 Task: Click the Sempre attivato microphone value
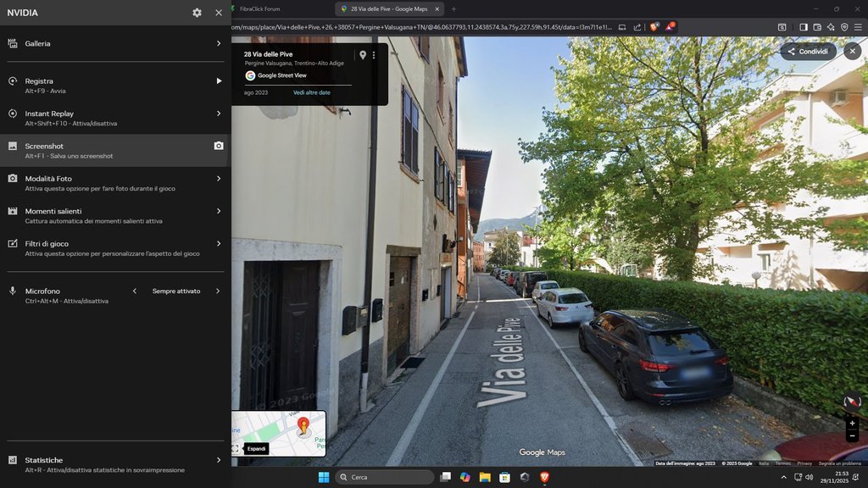tap(176, 291)
